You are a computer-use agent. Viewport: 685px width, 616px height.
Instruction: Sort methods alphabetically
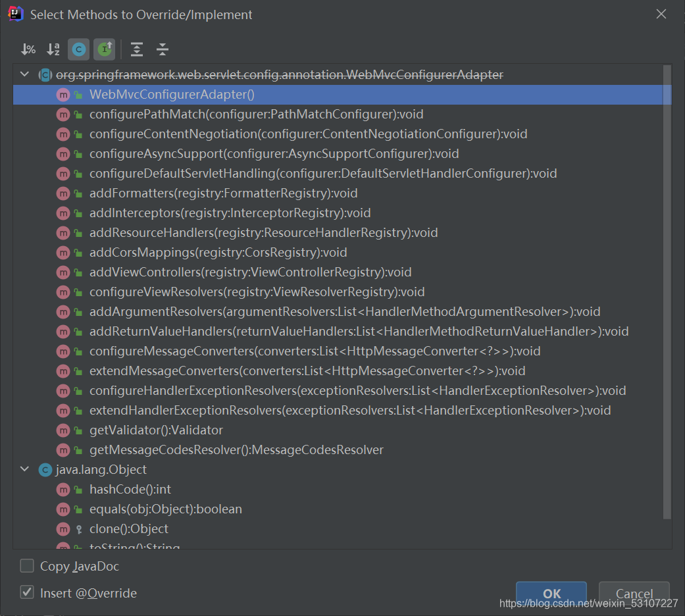(53, 49)
